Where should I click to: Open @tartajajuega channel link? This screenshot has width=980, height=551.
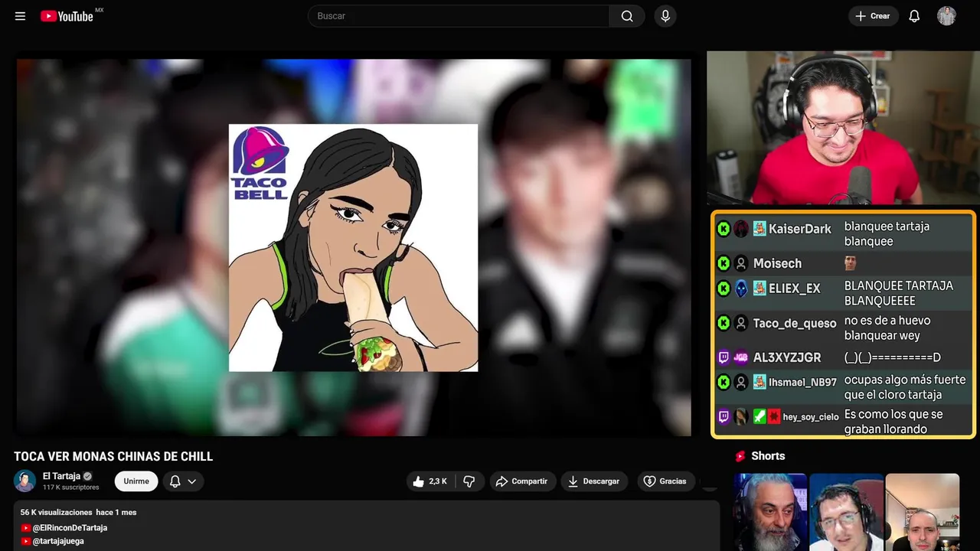click(x=58, y=541)
